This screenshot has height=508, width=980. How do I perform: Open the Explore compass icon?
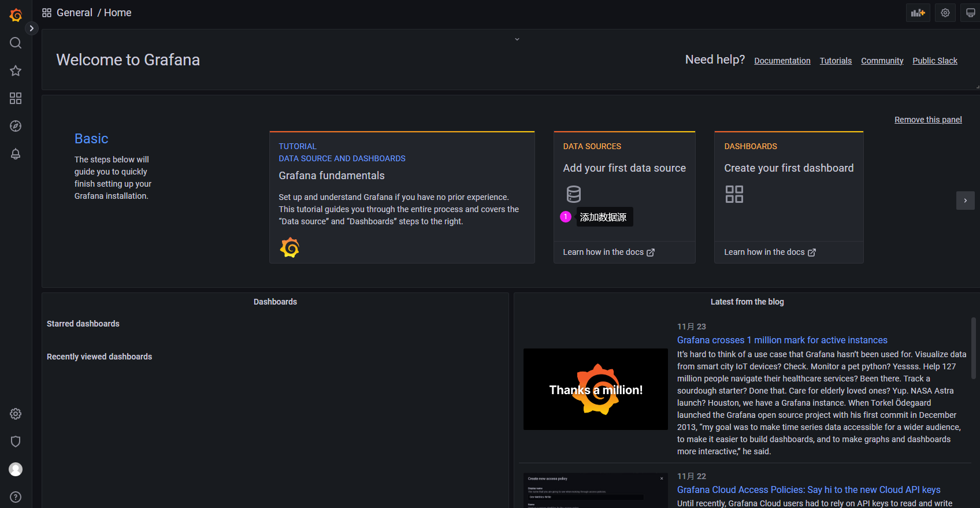coord(16,126)
